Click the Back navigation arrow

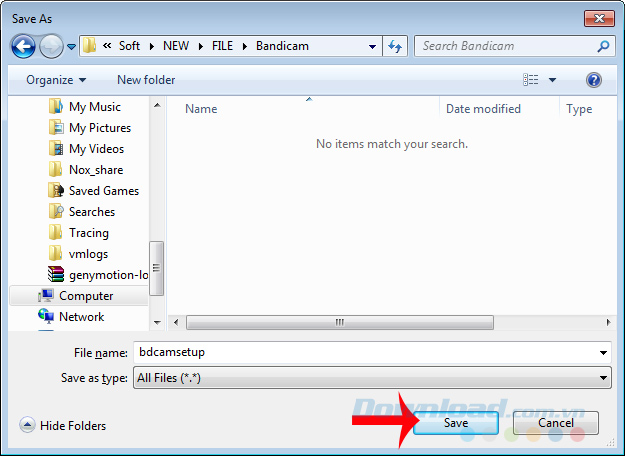pyautogui.click(x=23, y=46)
